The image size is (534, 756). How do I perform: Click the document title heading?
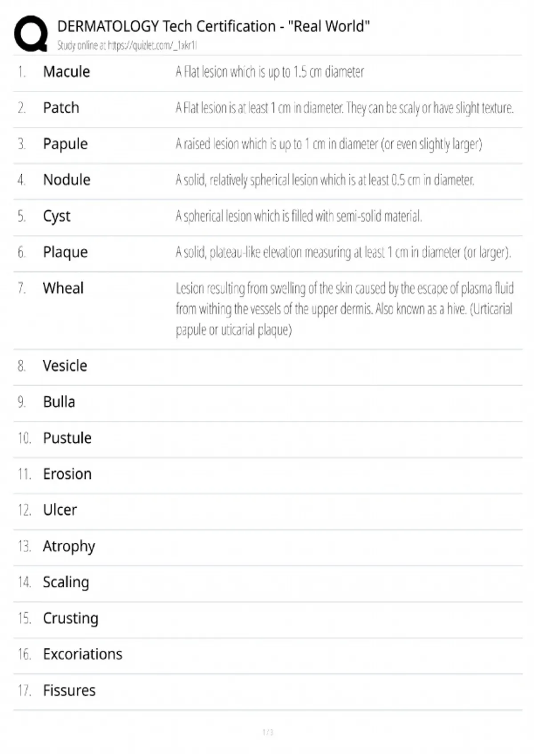tap(213, 26)
